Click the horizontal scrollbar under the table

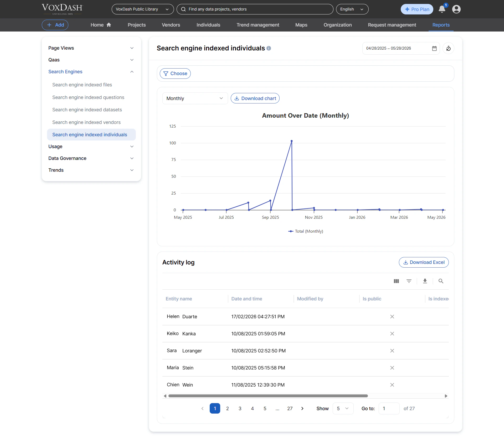click(268, 396)
